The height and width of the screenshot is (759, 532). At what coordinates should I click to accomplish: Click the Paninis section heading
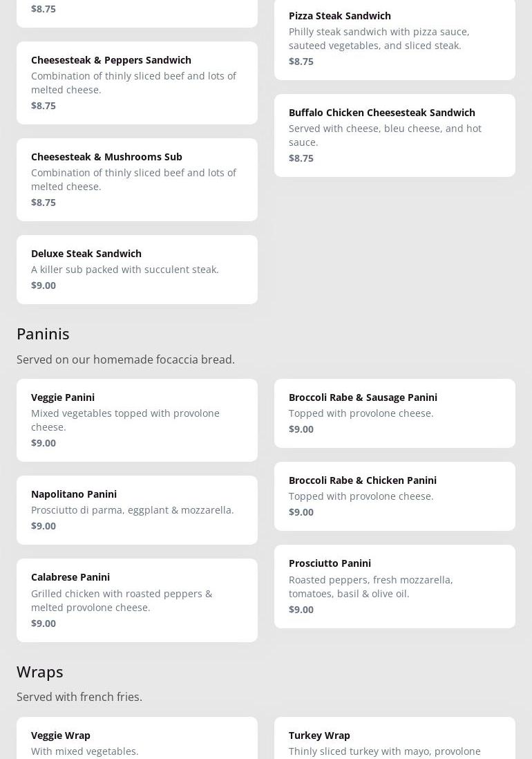click(x=43, y=334)
